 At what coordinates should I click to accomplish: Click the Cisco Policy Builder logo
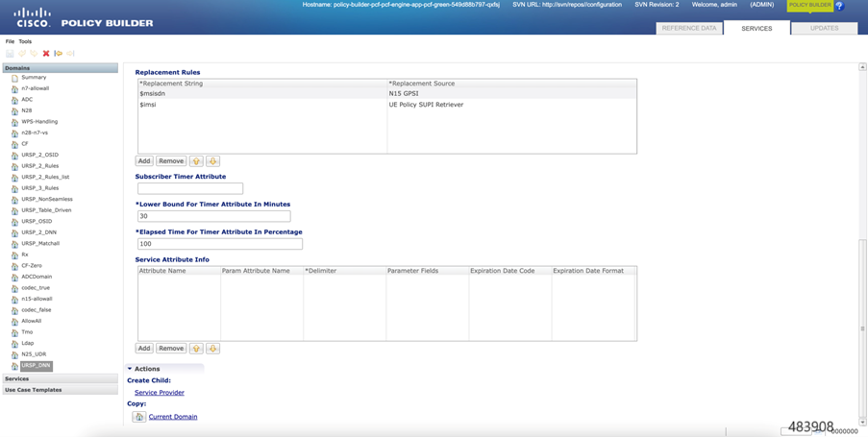84,17
